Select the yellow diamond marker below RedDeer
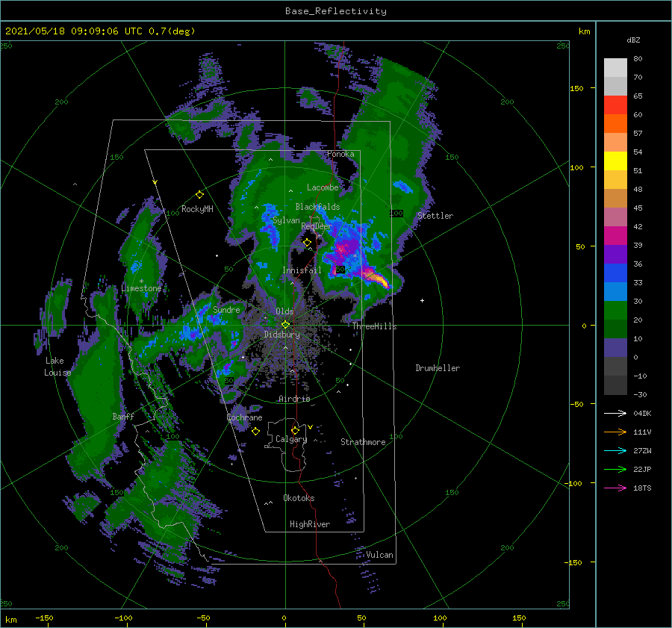 [x=308, y=243]
